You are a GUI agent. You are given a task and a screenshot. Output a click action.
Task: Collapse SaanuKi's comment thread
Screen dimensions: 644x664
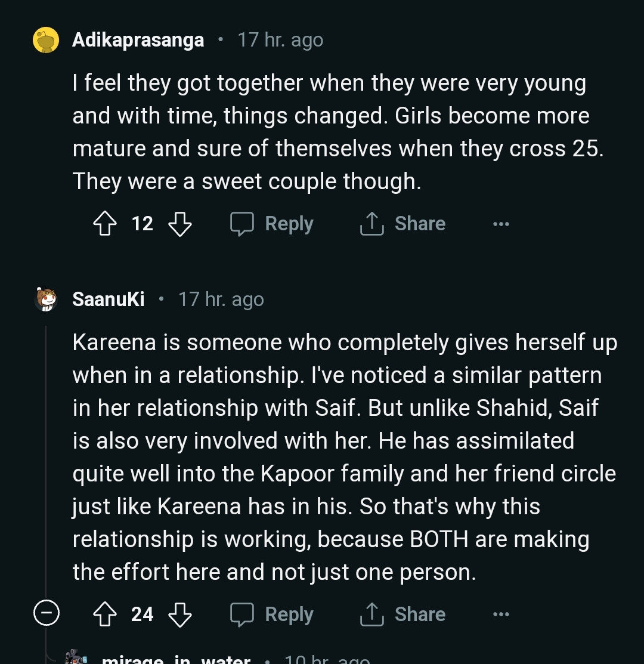pos(46,614)
